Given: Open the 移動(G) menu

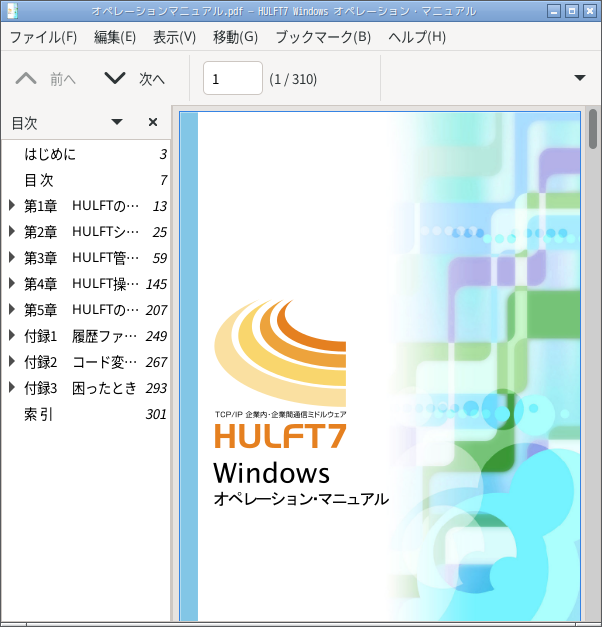Looking at the screenshot, I should (x=236, y=37).
